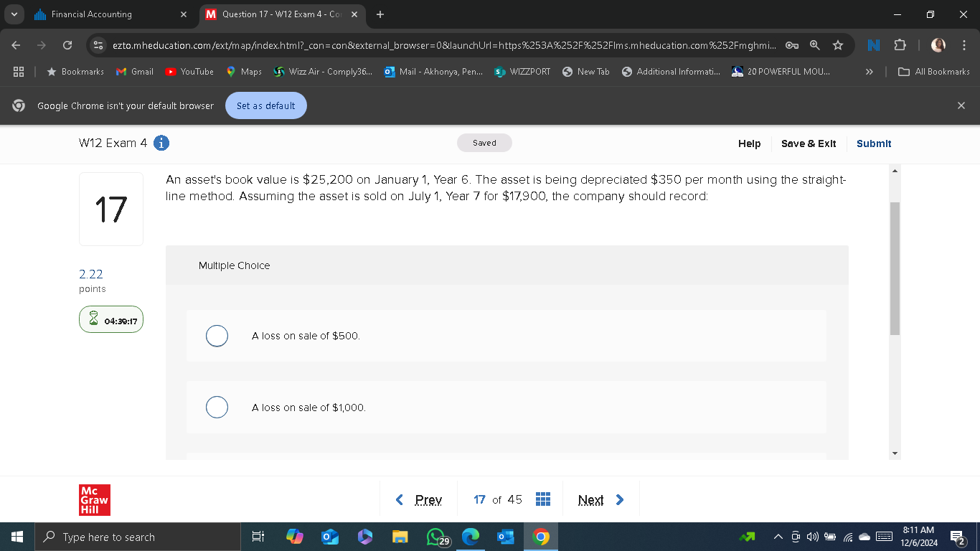This screenshot has height=551, width=980.
Task: Go to previous question with Prev
Action: (x=420, y=499)
